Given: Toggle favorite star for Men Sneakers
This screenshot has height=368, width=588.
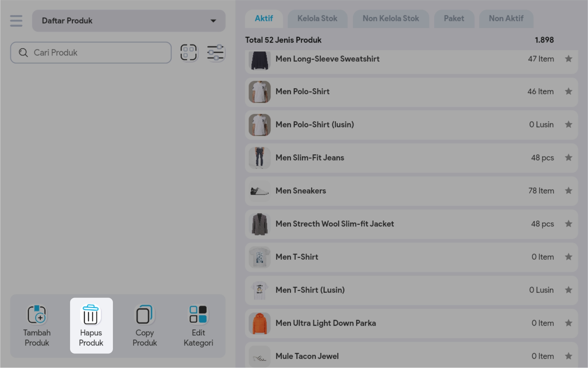Looking at the screenshot, I should pos(568,191).
